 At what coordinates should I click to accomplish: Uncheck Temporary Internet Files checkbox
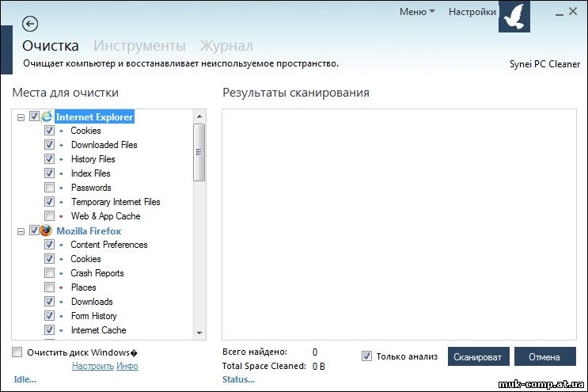click(49, 201)
